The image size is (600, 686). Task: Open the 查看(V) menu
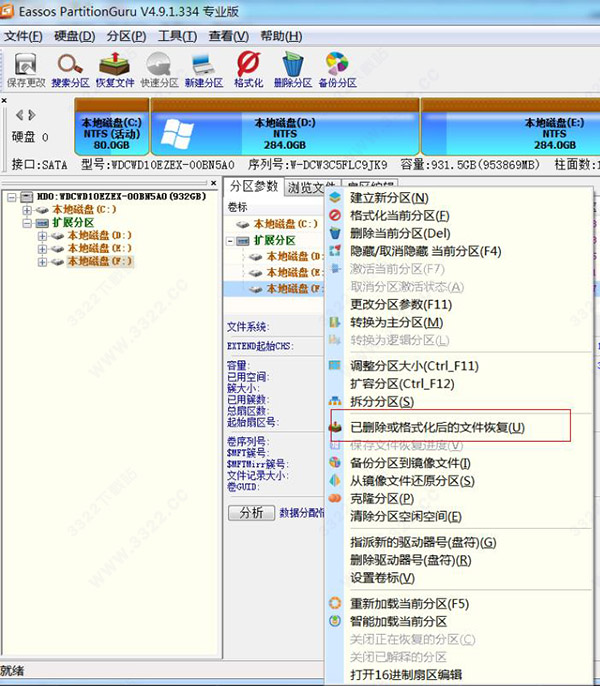point(228,36)
